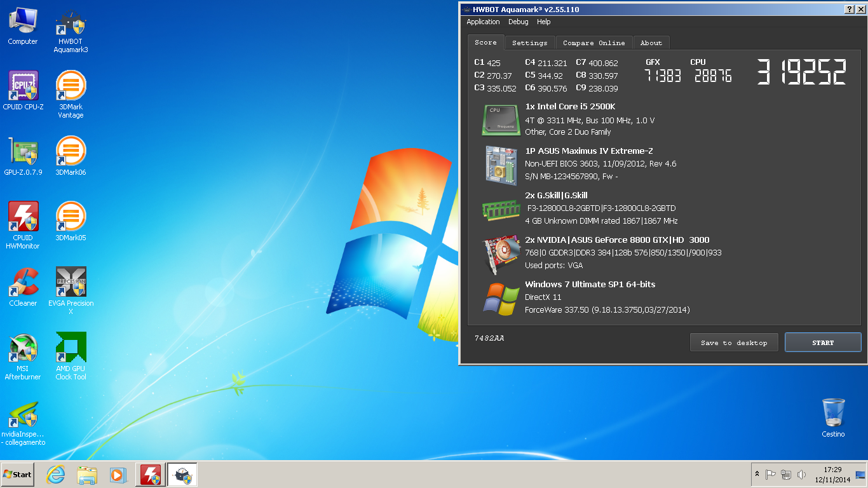This screenshot has width=868, height=488.
Task: Click the C7 value 400.862
Action: pyautogui.click(x=603, y=64)
